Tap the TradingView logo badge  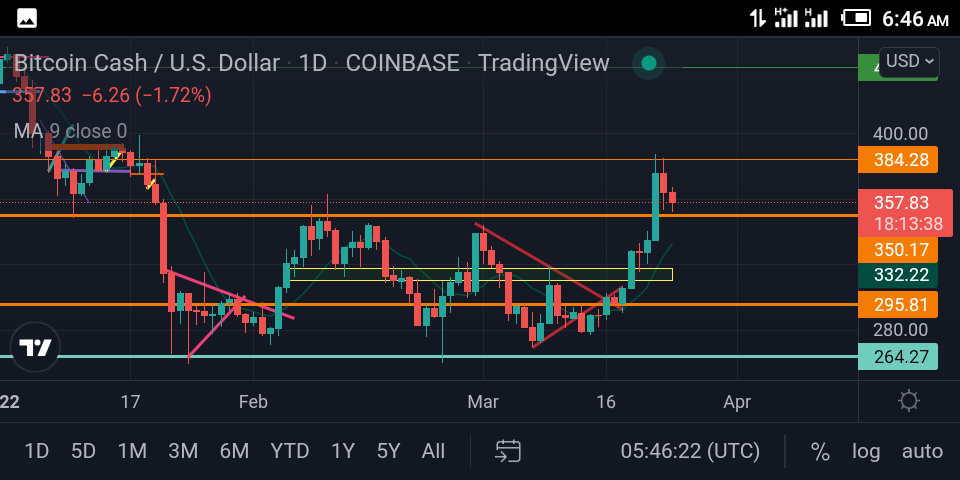36,348
